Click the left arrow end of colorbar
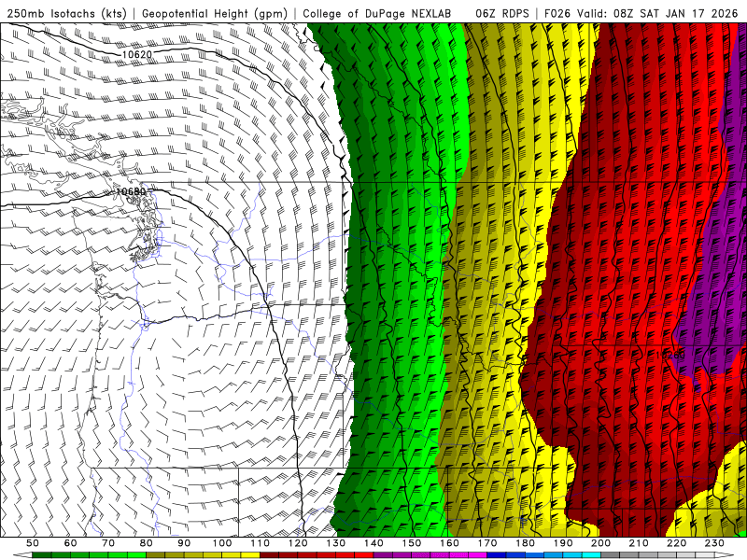747x560 pixels. click(x=22, y=555)
